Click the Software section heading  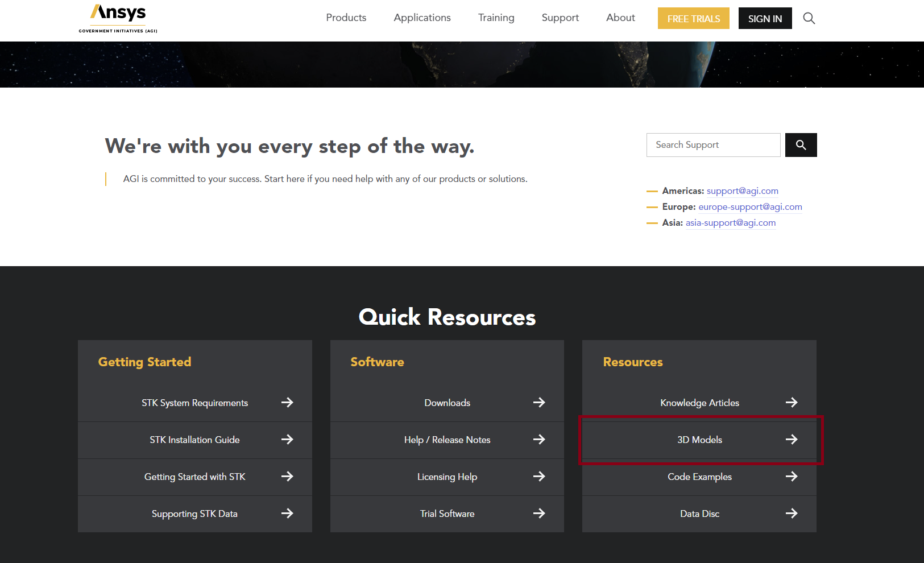(377, 362)
